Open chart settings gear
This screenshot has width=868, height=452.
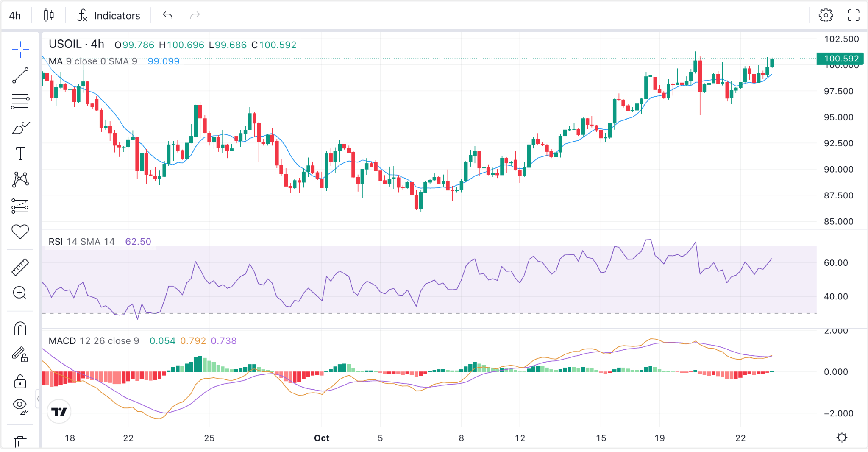tap(826, 16)
